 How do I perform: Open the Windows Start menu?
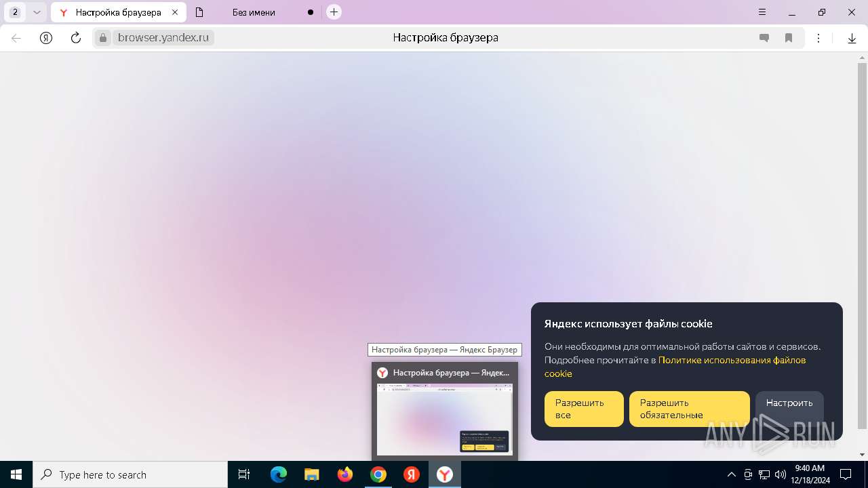pyautogui.click(x=16, y=474)
